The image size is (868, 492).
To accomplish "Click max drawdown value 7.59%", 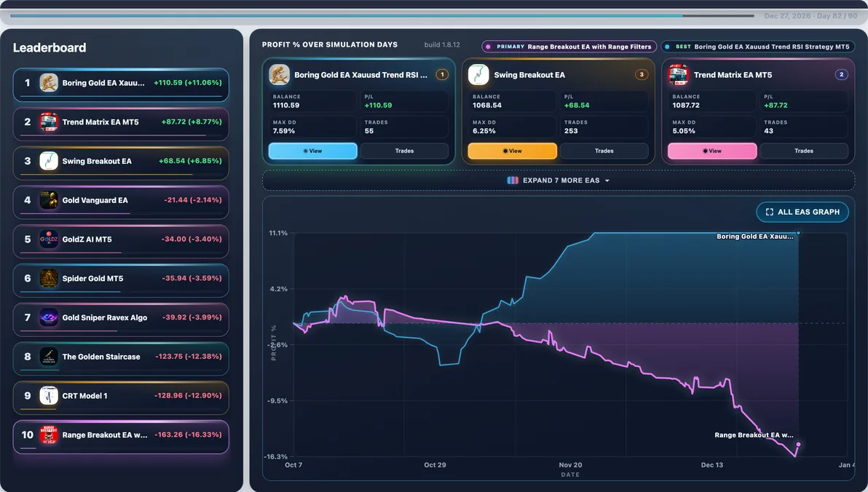I will [284, 131].
